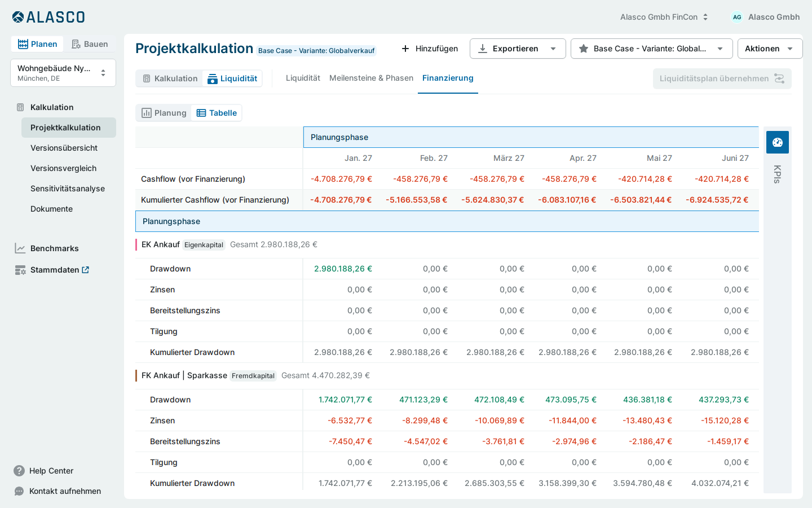Image resolution: width=812 pixels, height=508 pixels.
Task: Click the AG user avatar
Action: pos(737,17)
